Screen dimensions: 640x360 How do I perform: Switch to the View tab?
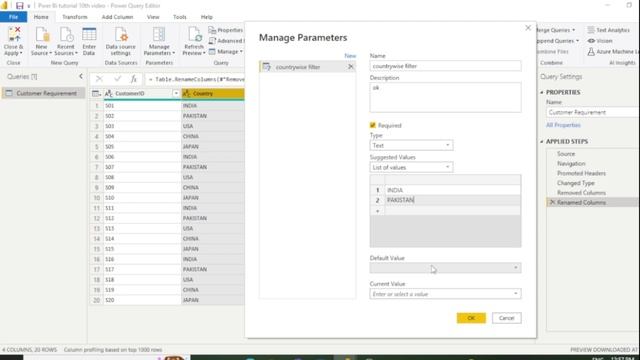[x=153, y=17]
